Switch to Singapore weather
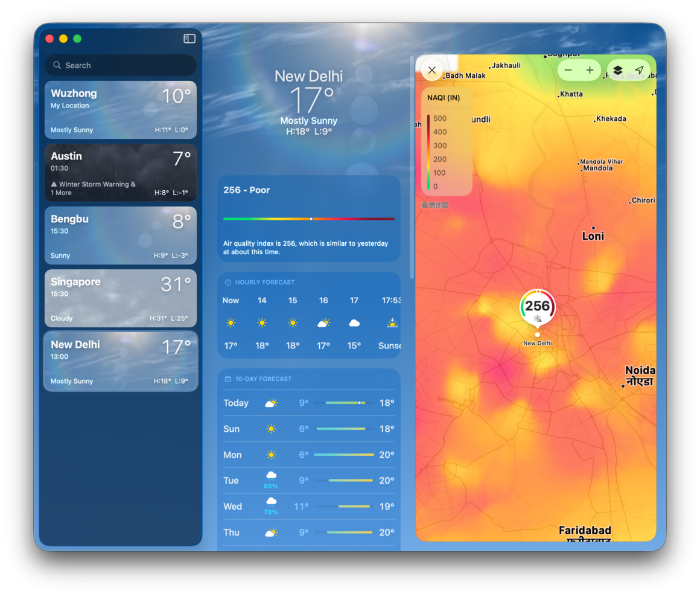This screenshot has height=596, width=700. pyautogui.click(x=121, y=298)
